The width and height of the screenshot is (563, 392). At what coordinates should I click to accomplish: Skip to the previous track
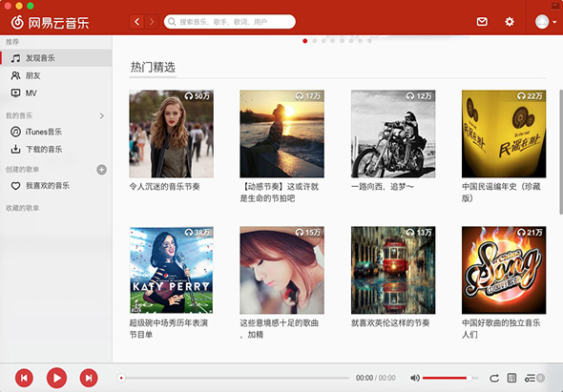click(24, 378)
